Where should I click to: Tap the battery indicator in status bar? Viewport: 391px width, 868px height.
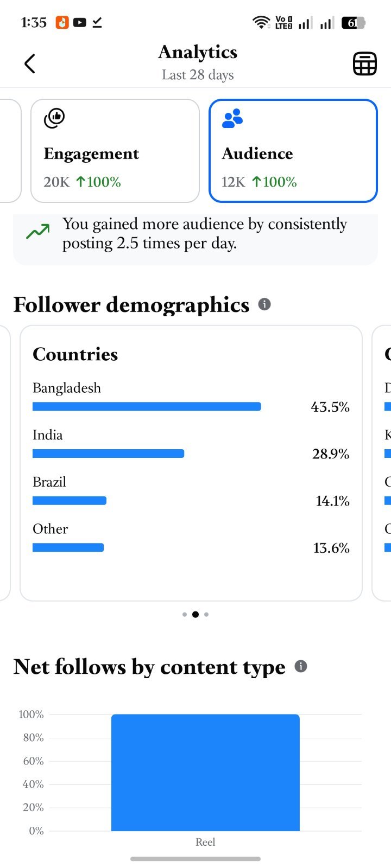tap(353, 23)
